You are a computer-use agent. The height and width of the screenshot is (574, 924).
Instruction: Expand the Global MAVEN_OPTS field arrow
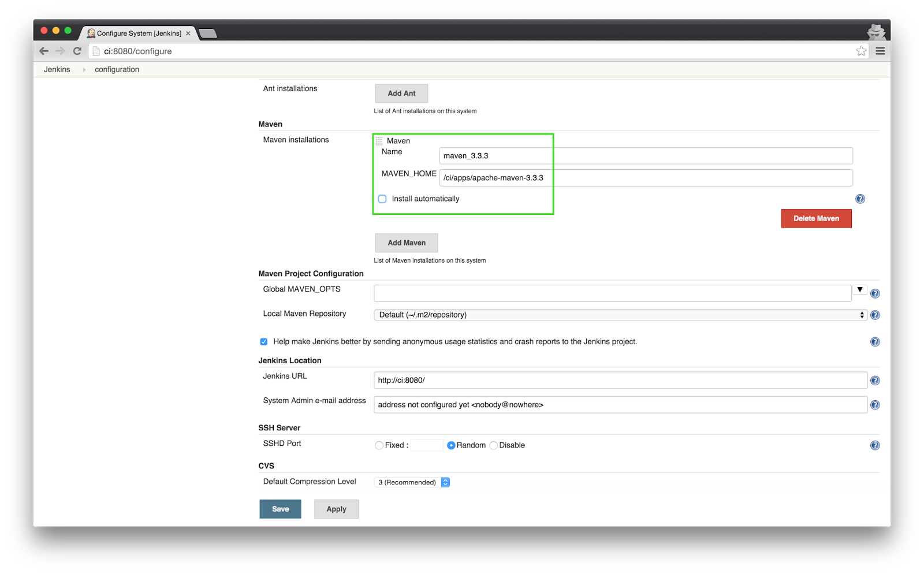pos(860,290)
